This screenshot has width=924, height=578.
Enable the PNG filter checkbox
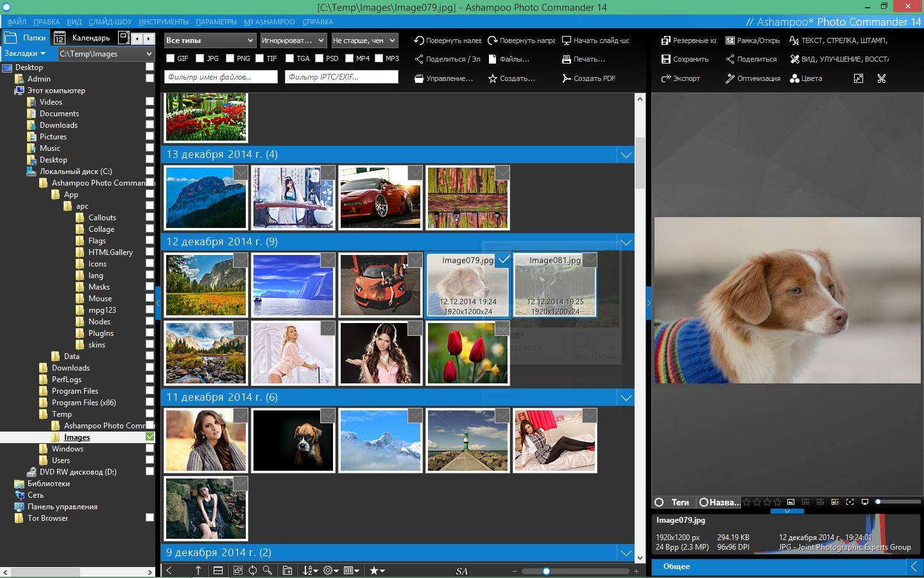coord(230,58)
